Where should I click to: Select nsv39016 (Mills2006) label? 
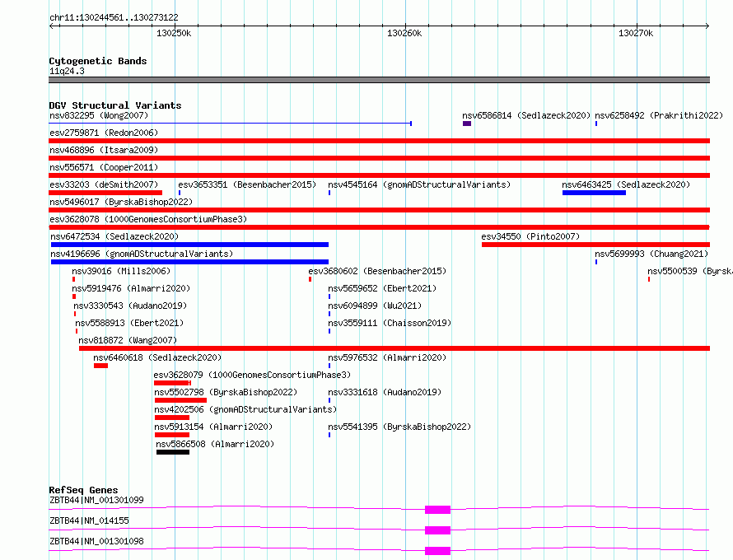pyautogui.click(x=121, y=271)
